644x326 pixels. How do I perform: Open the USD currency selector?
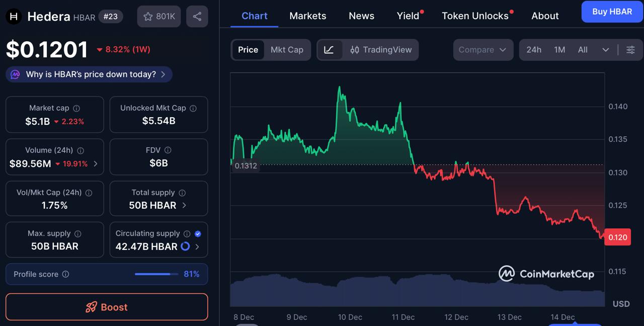(621, 304)
